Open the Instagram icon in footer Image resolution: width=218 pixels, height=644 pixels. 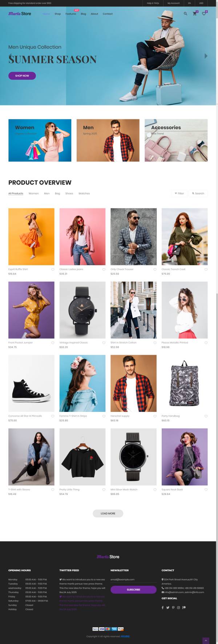[x=178, y=607]
